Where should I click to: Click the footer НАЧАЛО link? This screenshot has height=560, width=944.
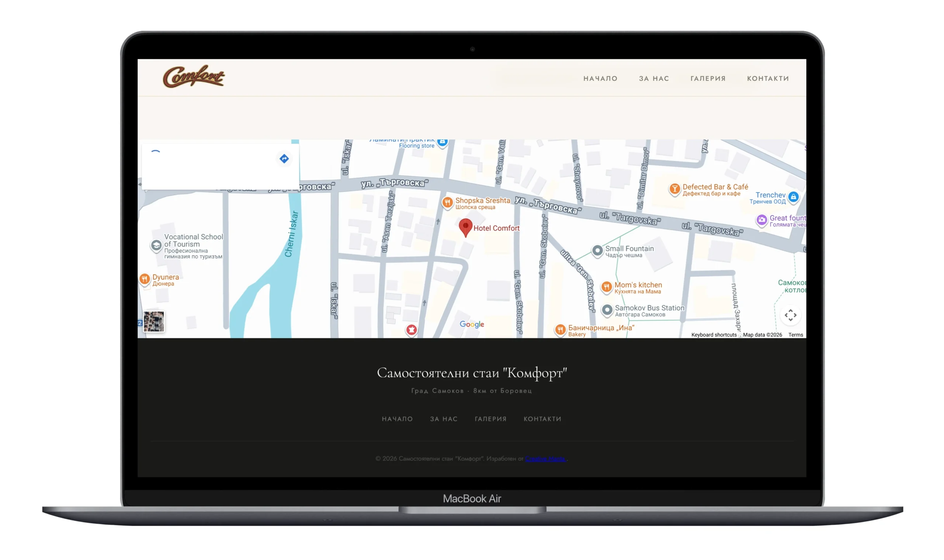pos(397,419)
